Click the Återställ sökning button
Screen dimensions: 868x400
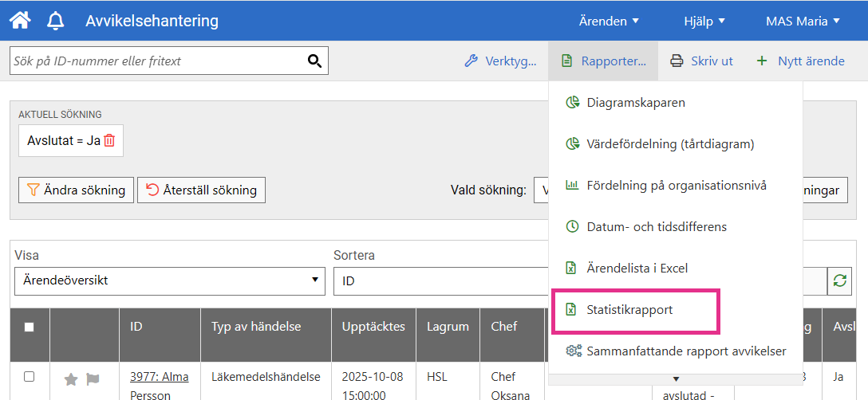pyautogui.click(x=202, y=190)
